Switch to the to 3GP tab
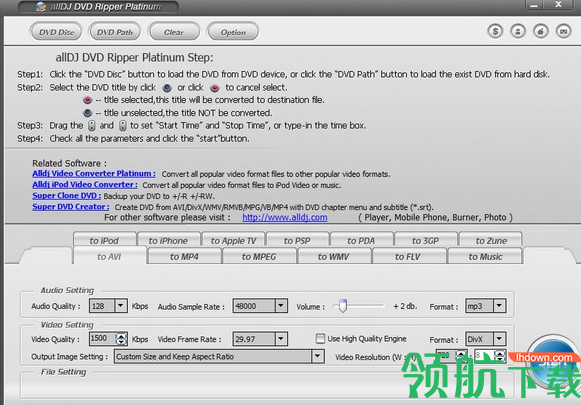The width and height of the screenshot is (581, 405). (425, 240)
